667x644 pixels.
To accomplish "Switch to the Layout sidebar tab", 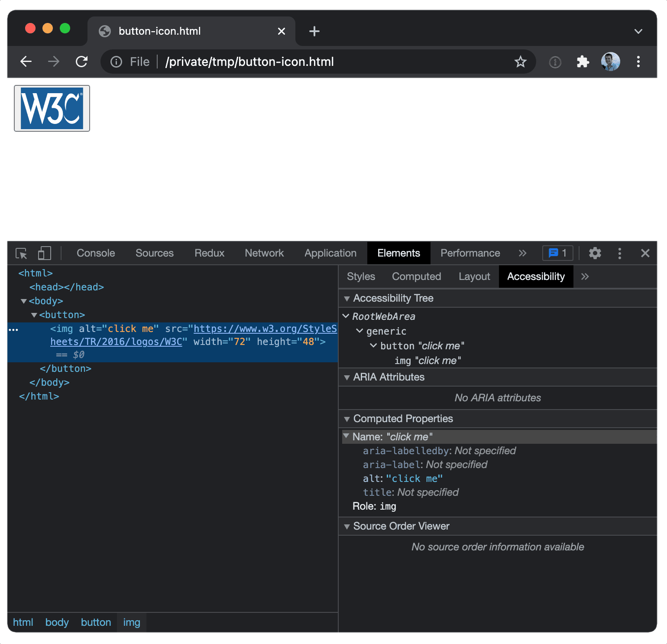I will click(475, 276).
